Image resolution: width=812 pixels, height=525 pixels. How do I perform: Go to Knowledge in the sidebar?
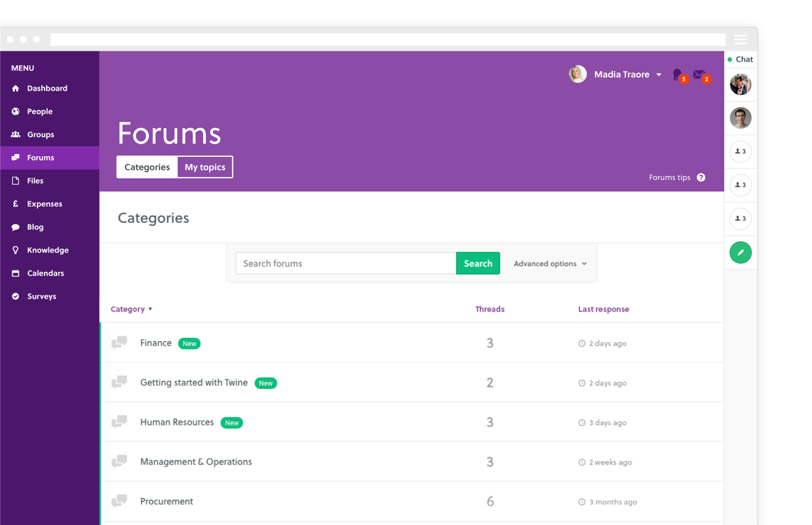coord(48,250)
